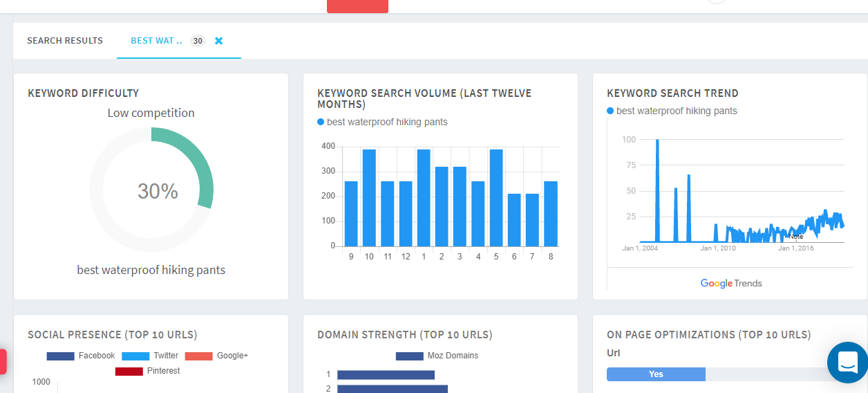Toggle Google+ legend in Social Presence chart
The width and height of the screenshot is (868, 393).
coord(216,356)
